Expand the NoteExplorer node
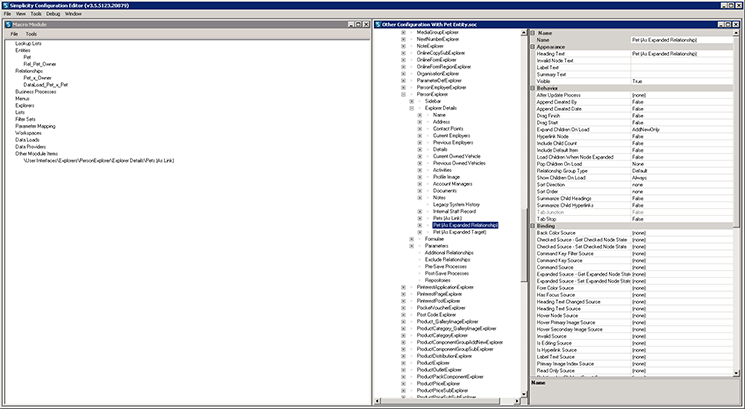 (x=403, y=46)
